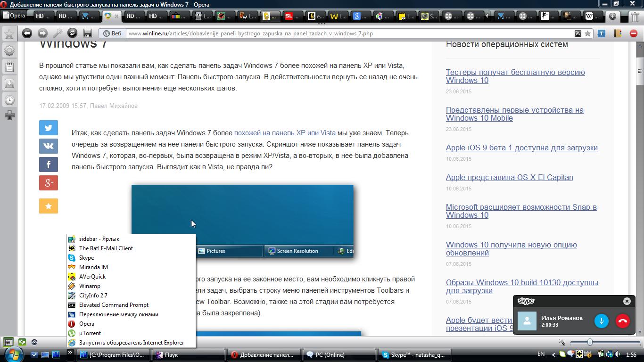
Task: Launch AVerQuick from Quick Launch menu
Action: 131,277
